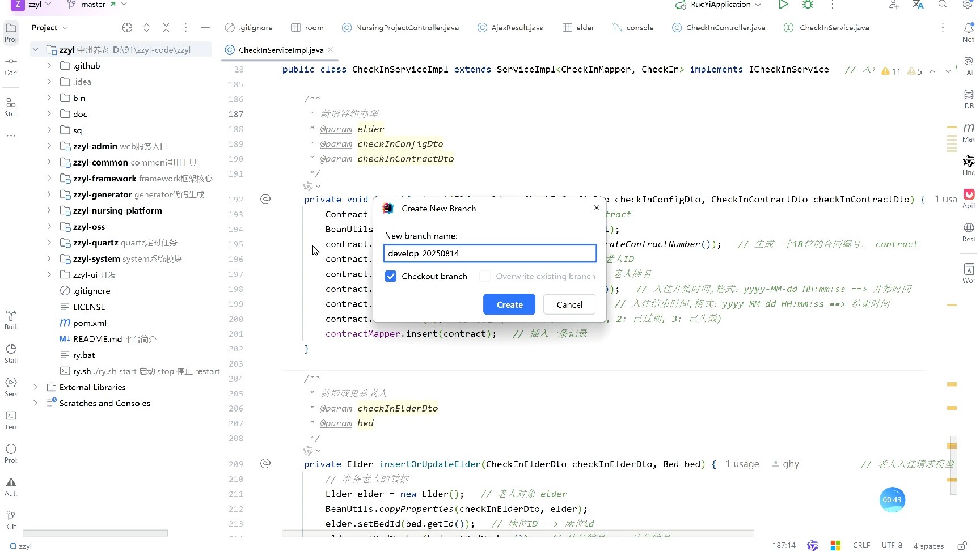Open more editor tabs menu
The height and width of the screenshot is (551, 980).
(x=943, y=28)
